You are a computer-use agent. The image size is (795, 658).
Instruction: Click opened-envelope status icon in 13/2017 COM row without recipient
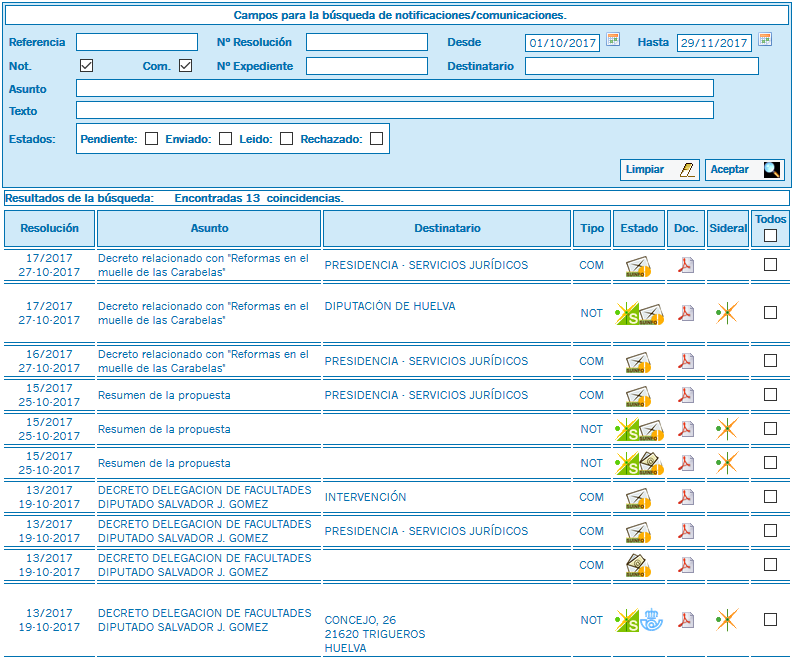pos(638,565)
